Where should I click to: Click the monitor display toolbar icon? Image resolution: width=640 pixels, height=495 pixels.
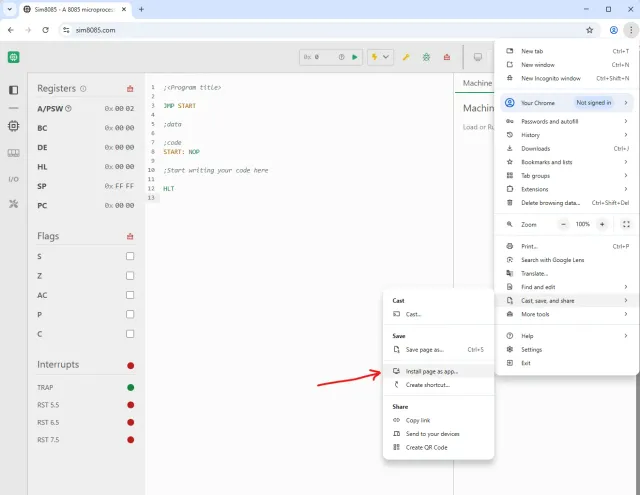(478, 57)
